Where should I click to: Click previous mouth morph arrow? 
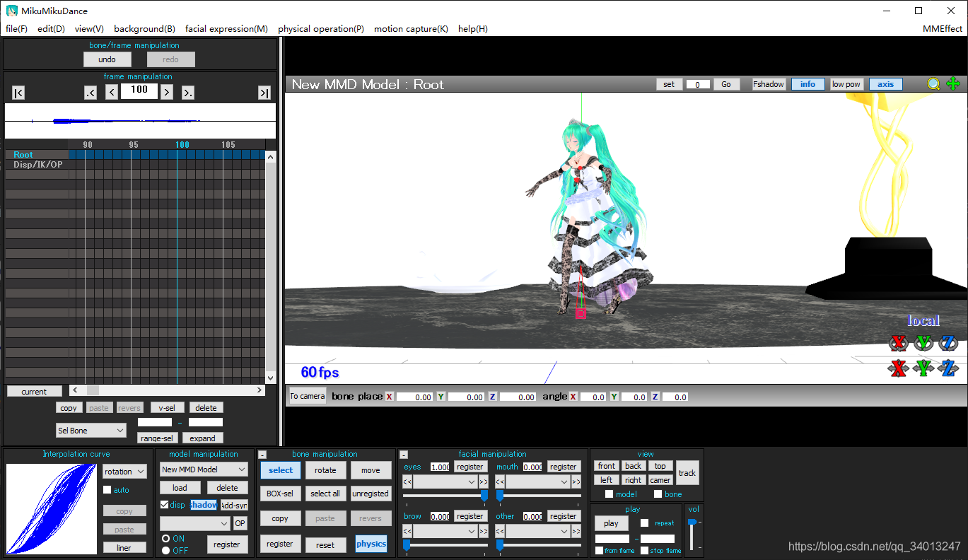pos(501,482)
